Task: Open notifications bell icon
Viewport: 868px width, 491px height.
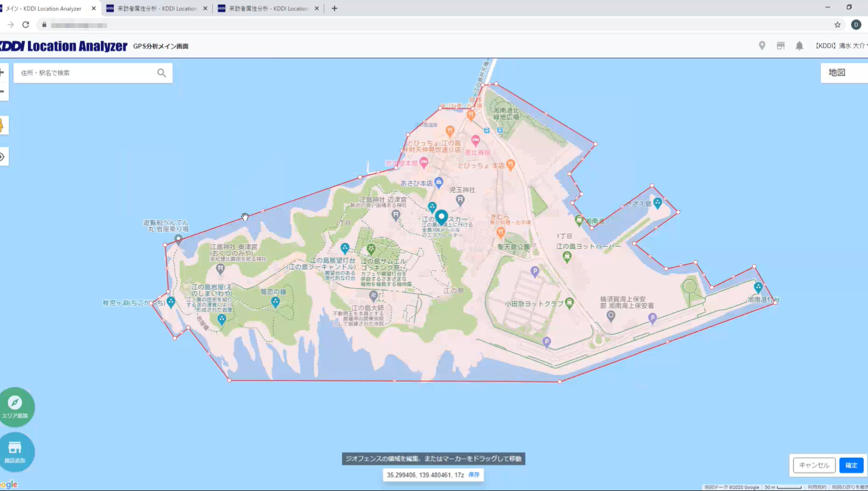Action: (x=799, y=46)
